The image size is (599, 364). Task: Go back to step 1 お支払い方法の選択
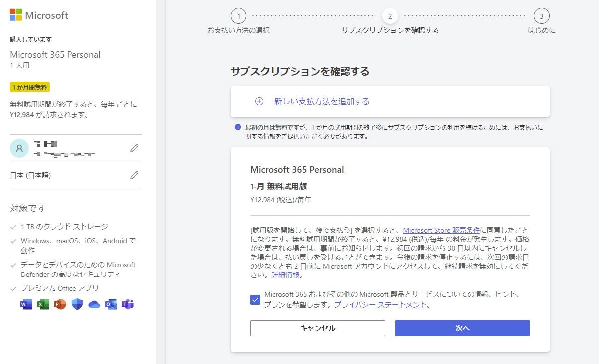pos(239,16)
